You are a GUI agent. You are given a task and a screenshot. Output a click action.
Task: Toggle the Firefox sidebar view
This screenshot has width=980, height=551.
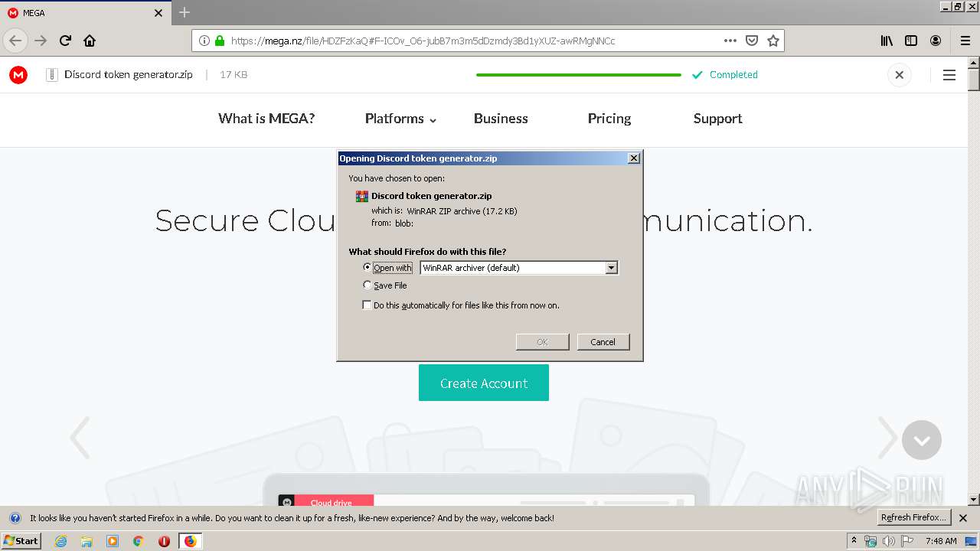click(911, 41)
